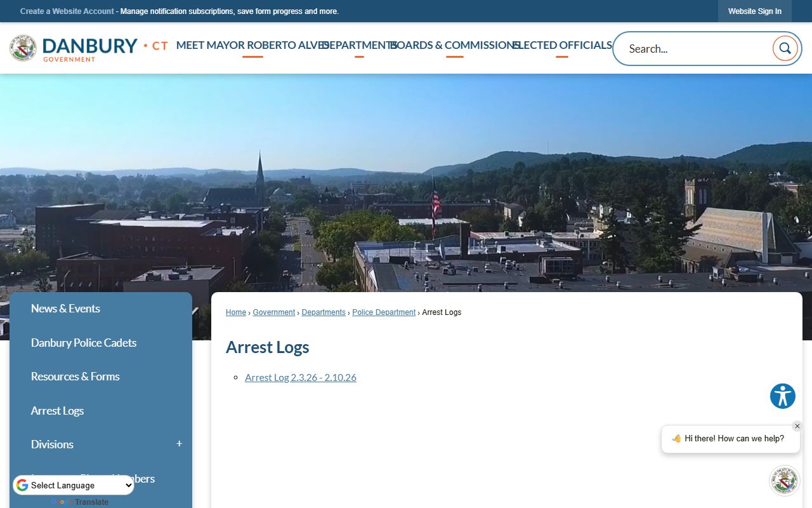812x508 pixels.
Task: Open Meet Mayor Roberto Alves menu
Action: 252,45
